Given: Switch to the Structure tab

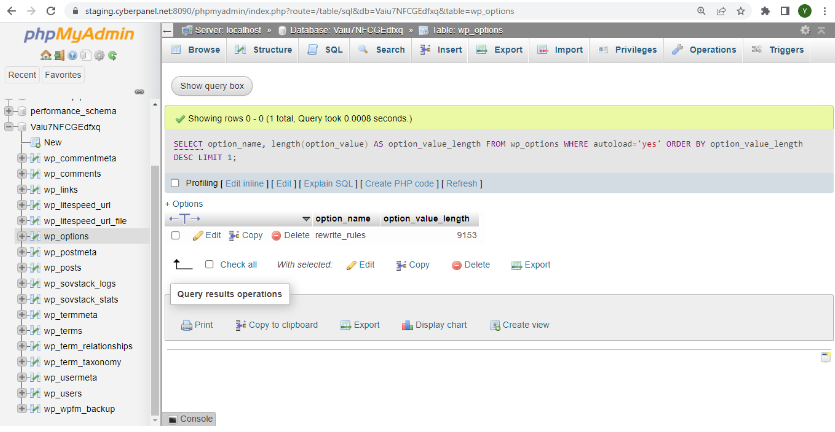Looking at the screenshot, I should (x=264, y=50).
